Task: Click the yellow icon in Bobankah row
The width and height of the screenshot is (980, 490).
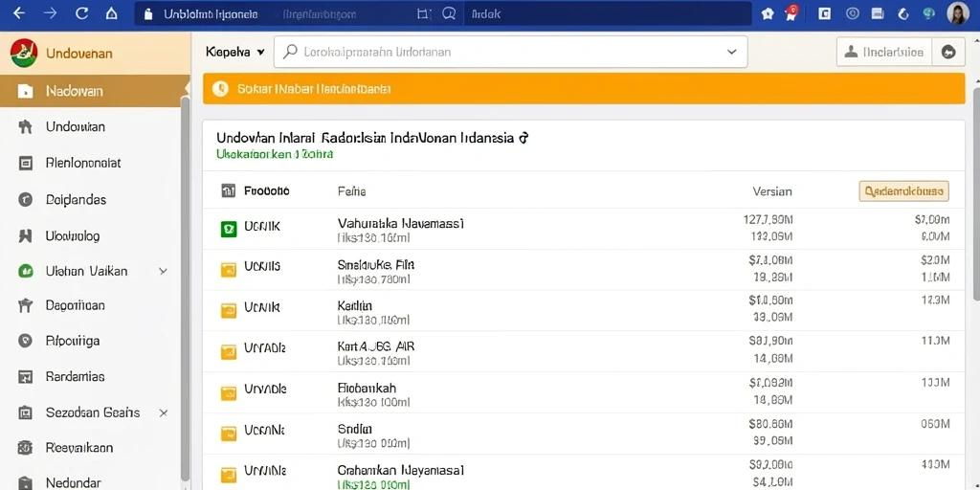Action: (x=229, y=392)
